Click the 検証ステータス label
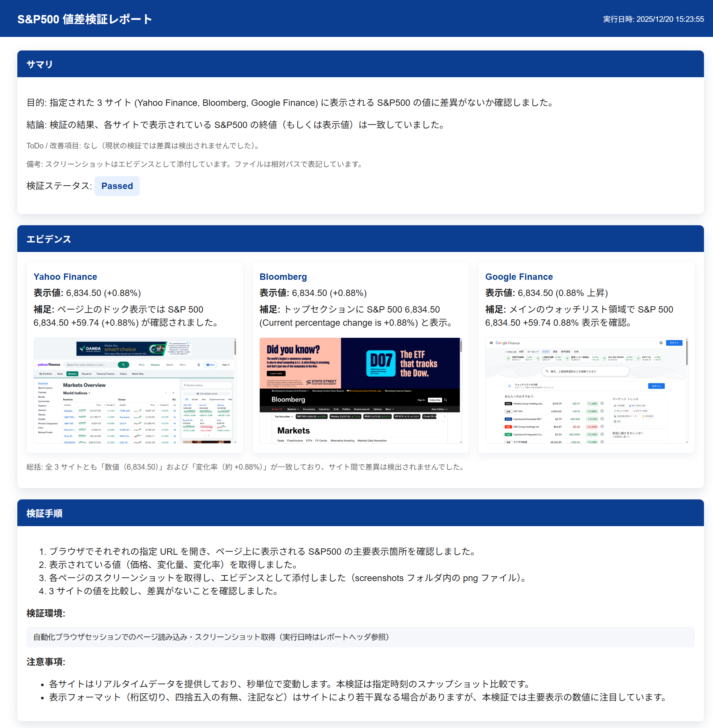 pyautogui.click(x=59, y=186)
